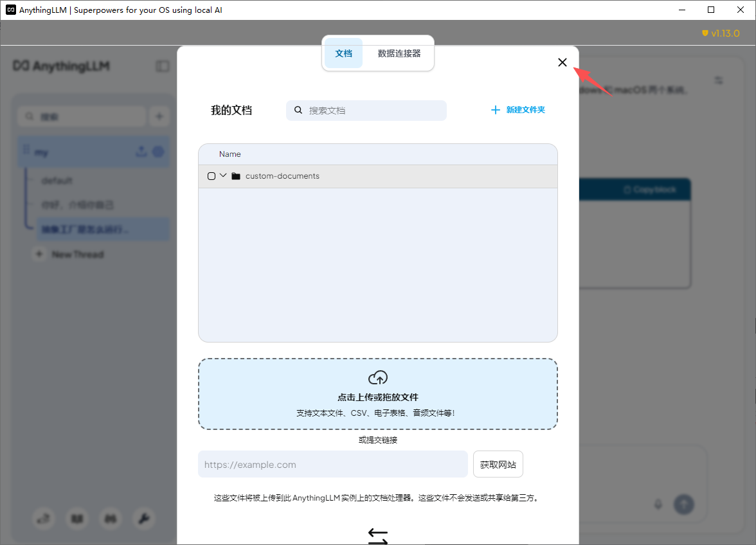
Task: Close the documents dialog with the X
Action: [x=562, y=62]
